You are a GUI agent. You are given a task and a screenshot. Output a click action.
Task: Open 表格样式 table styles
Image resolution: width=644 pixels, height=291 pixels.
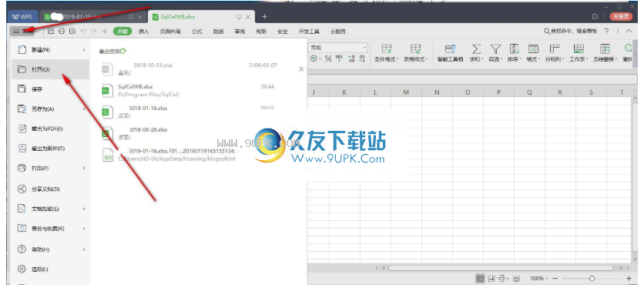click(x=416, y=52)
